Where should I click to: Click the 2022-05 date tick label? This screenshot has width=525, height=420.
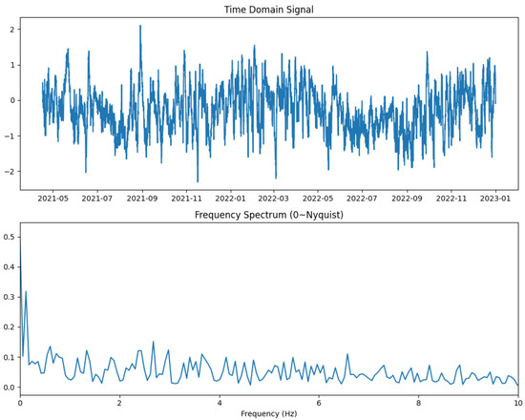click(318, 199)
